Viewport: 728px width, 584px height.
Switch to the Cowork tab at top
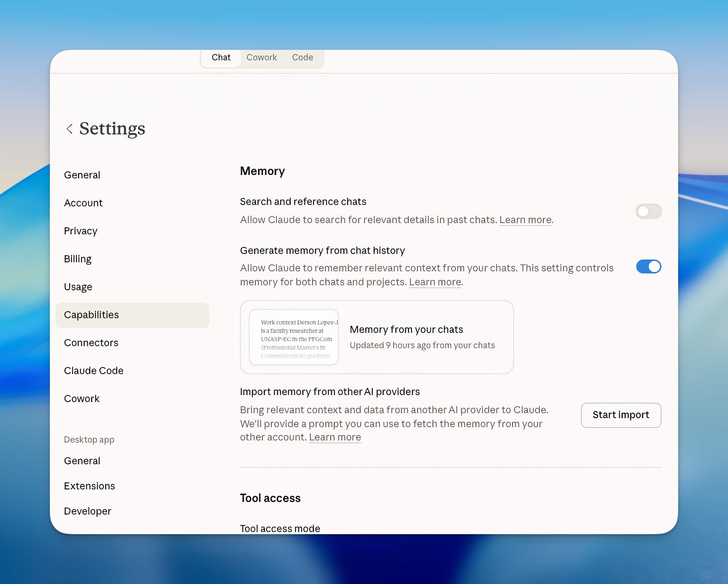pos(261,57)
